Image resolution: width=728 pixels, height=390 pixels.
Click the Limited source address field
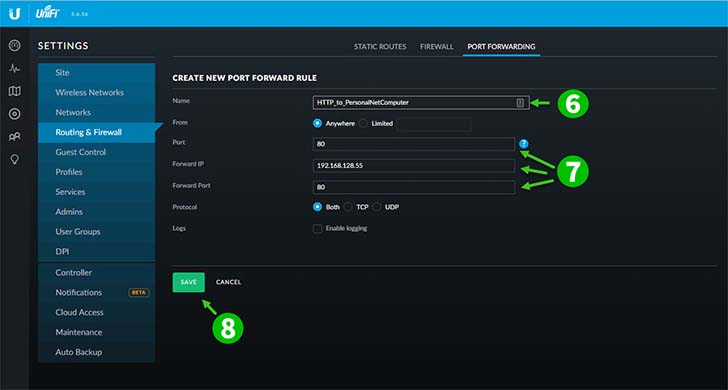click(x=434, y=124)
